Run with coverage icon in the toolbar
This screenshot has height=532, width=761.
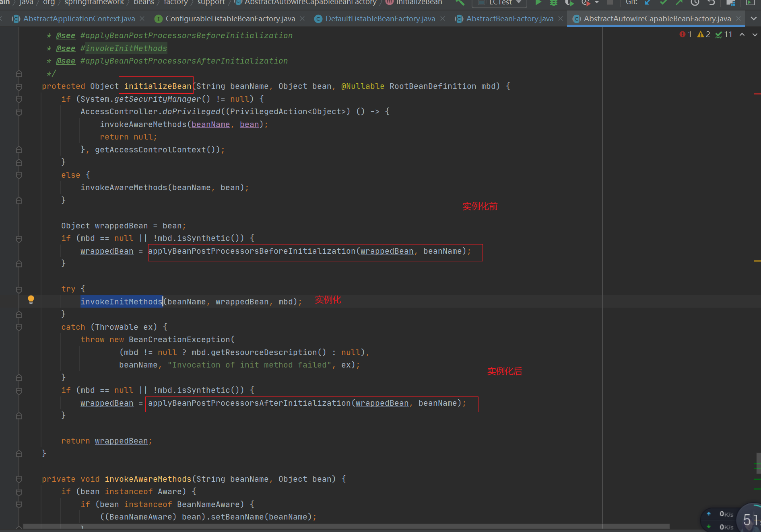point(569,2)
